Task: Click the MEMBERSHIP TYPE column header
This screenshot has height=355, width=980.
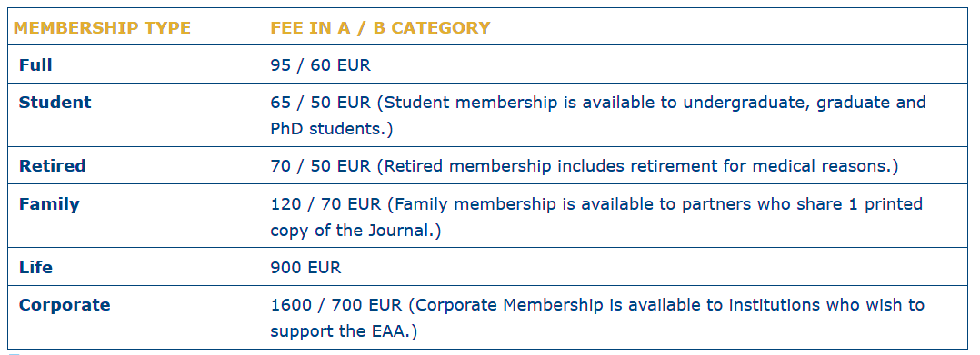Action: (x=102, y=27)
